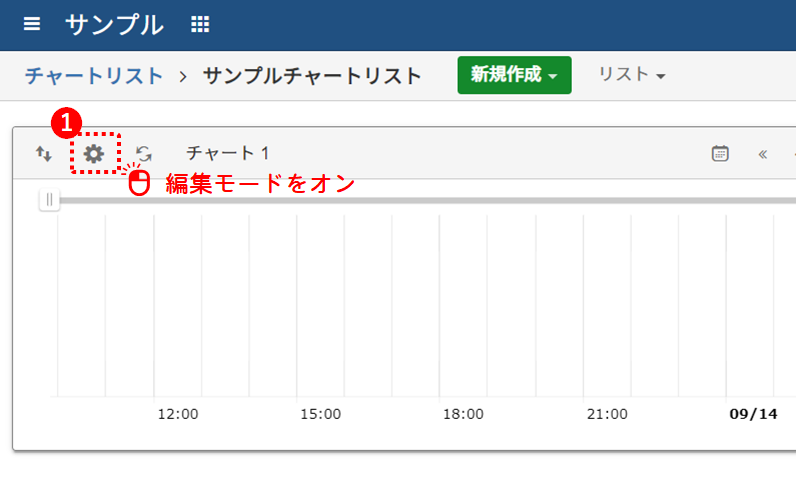Image resolution: width=796 pixels, height=484 pixels.
Task: Open the apps grid icon
Action: pos(200,24)
